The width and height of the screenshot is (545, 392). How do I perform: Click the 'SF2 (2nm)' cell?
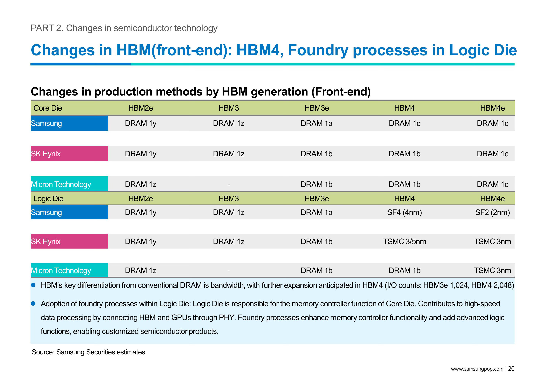tap(492, 212)
